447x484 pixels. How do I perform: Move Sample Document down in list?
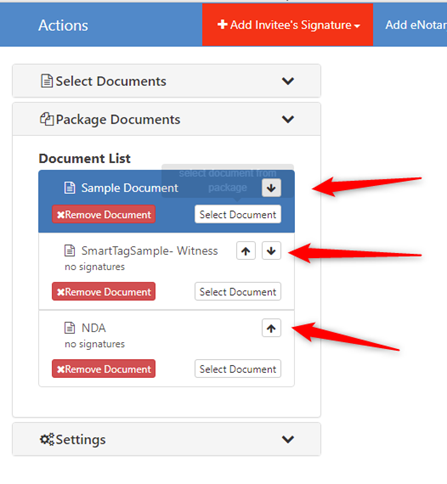click(x=271, y=188)
